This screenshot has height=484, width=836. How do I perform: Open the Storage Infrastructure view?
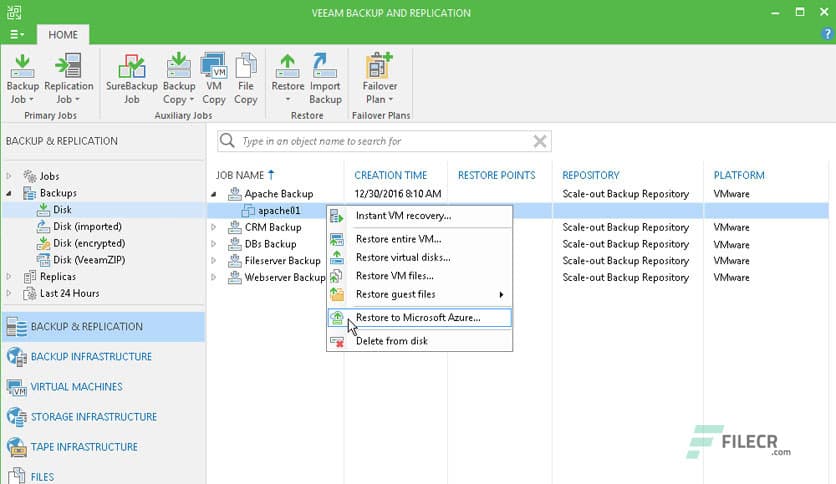pos(103,417)
